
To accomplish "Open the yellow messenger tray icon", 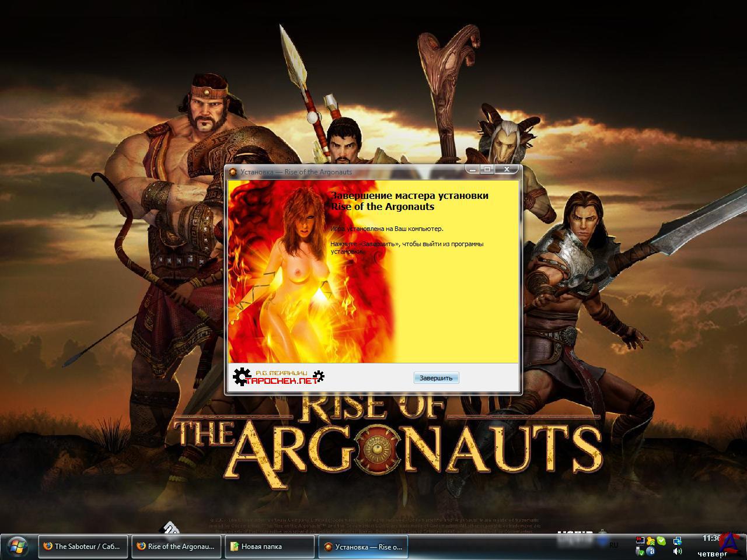I will point(650,541).
